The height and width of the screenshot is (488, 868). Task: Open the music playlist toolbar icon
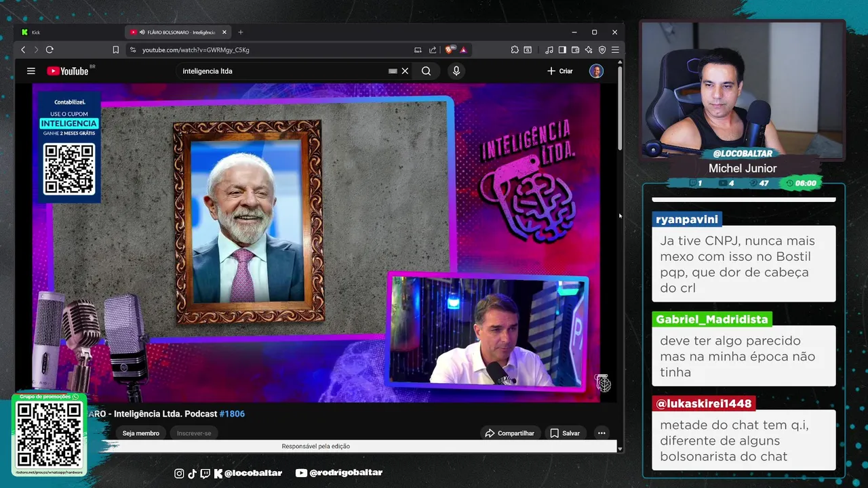549,49
